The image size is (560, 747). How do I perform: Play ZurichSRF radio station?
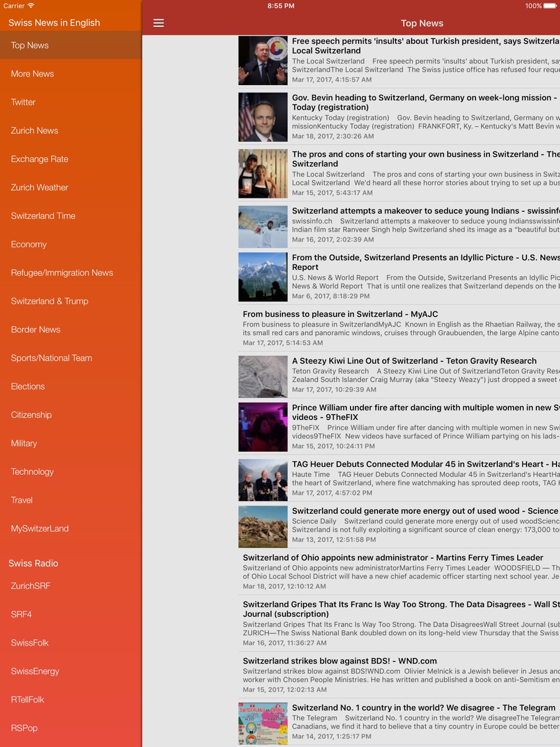(71, 585)
